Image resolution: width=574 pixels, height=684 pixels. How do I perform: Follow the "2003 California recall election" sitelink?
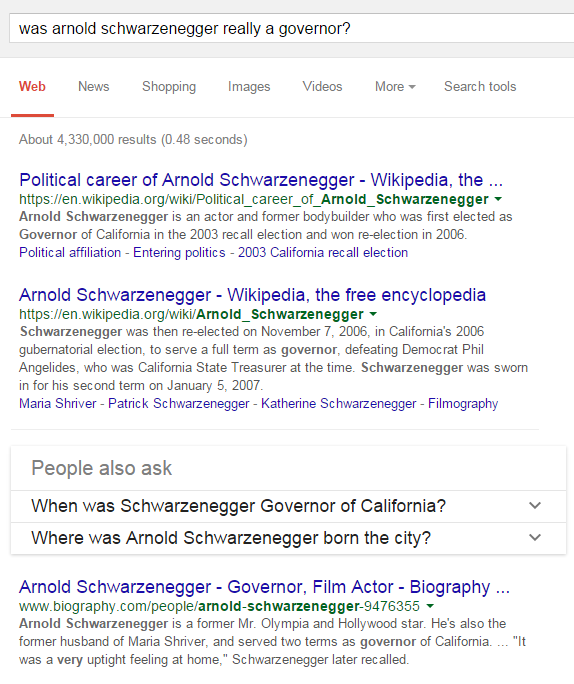[x=323, y=253]
